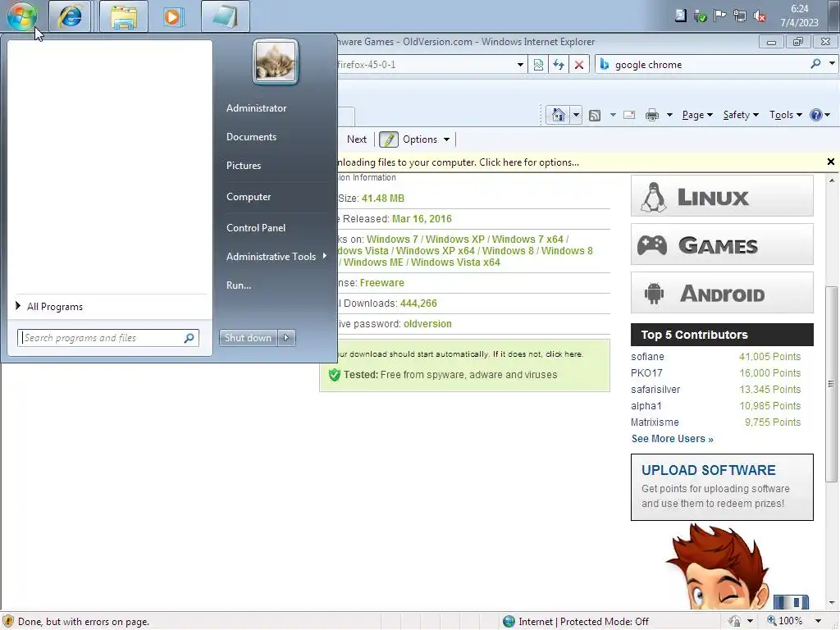The width and height of the screenshot is (840, 630).
Task: Click the Read Mail icon
Action: click(629, 115)
